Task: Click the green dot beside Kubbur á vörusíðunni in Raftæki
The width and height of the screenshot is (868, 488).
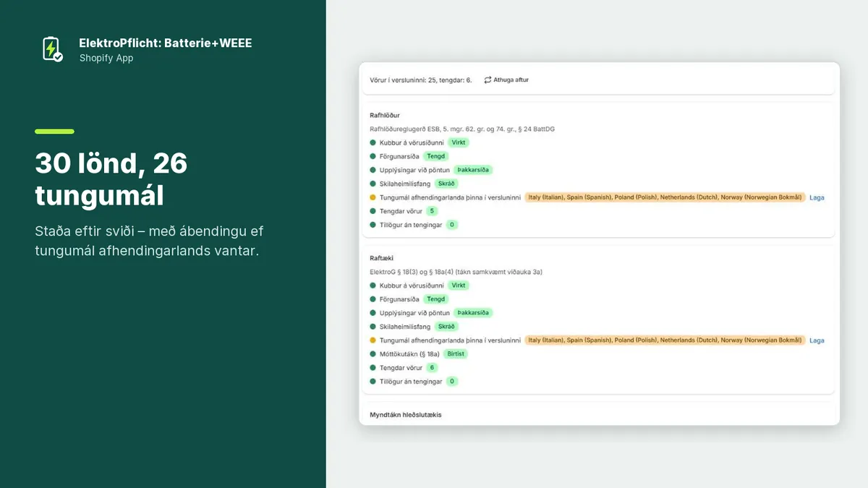Action: click(x=373, y=286)
